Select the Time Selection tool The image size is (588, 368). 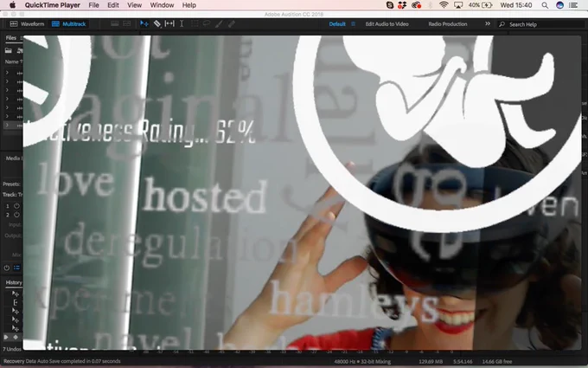(x=182, y=23)
